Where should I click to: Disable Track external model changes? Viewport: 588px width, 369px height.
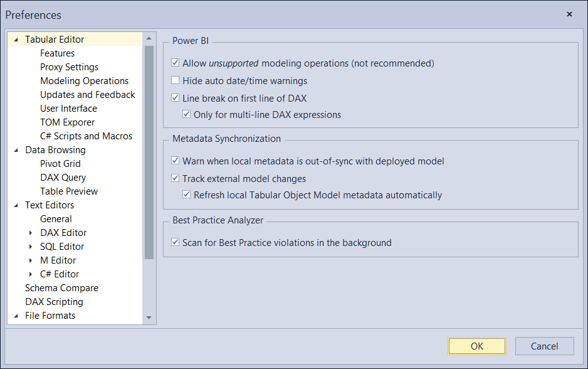174,178
